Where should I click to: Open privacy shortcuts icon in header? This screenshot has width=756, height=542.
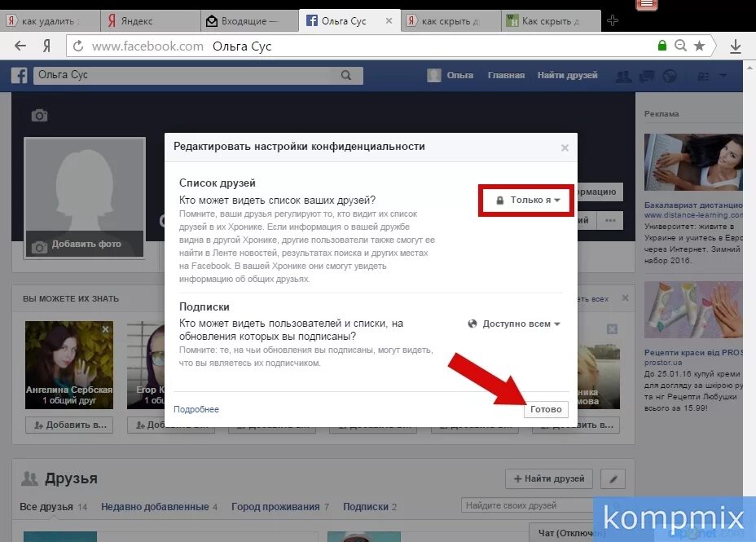[x=703, y=76]
